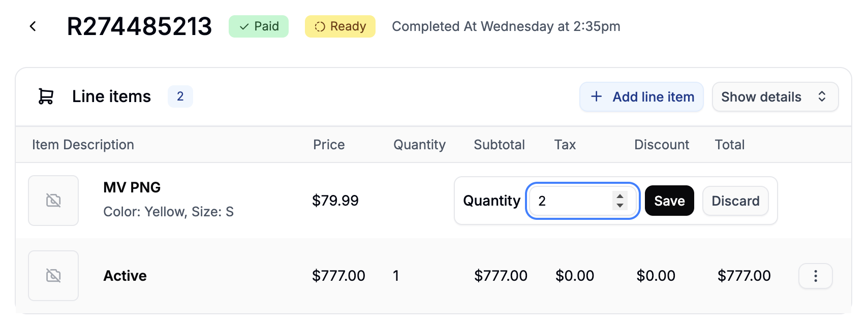Click the back arrow beside R274485213
Image resolution: width=868 pixels, height=328 pixels.
click(33, 26)
